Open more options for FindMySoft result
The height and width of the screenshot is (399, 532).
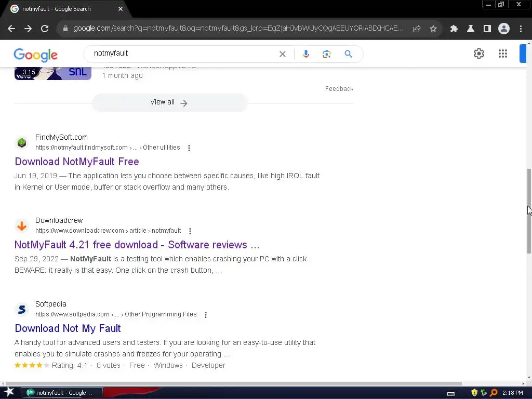point(189,148)
